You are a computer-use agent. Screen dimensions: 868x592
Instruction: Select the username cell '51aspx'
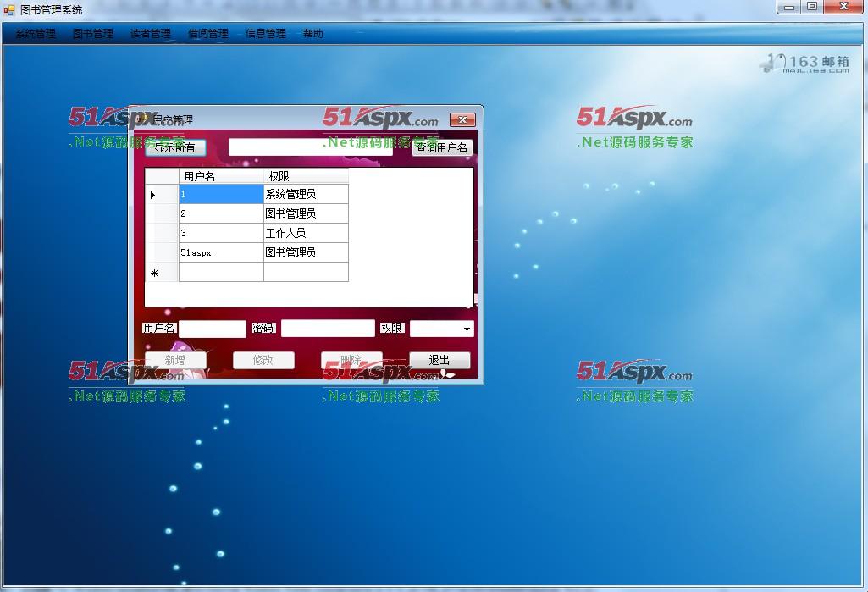pos(221,252)
